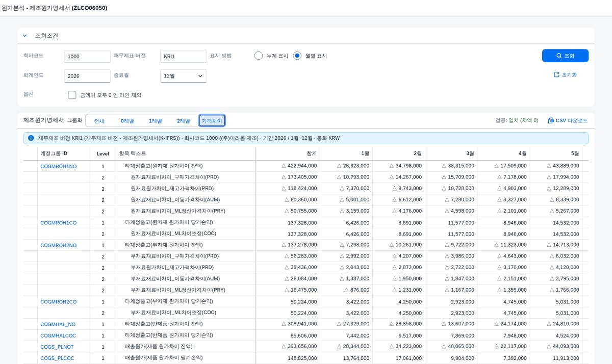Click the row 원재료원가차이_재고가격차이(PRD)
This screenshot has width=612, height=364.
(x=305, y=189)
